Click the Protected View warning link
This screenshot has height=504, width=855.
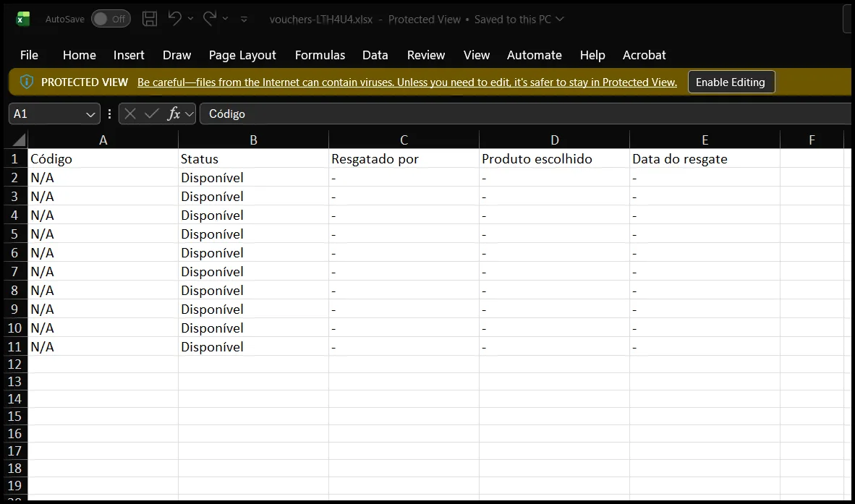(x=407, y=82)
